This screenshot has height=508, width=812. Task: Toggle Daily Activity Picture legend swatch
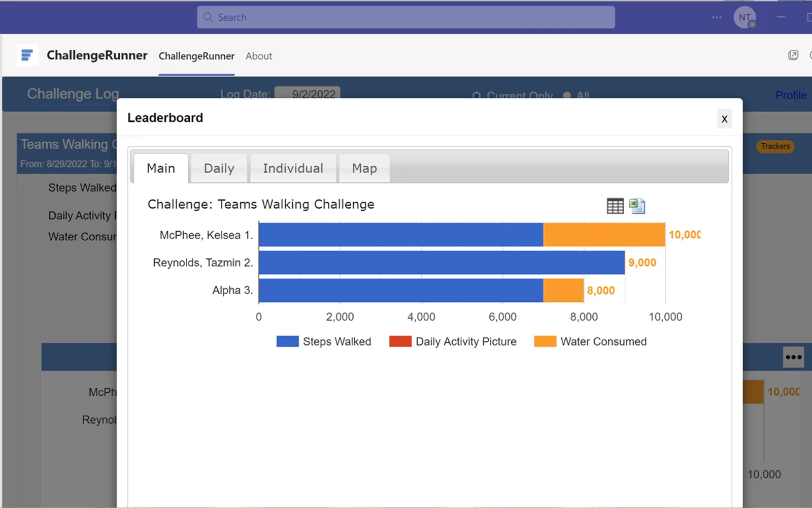click(x=400, y=341)
